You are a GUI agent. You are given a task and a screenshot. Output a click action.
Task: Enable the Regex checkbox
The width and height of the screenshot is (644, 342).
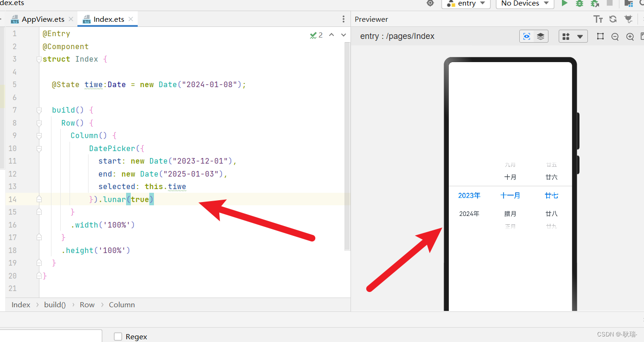[118, 336]
